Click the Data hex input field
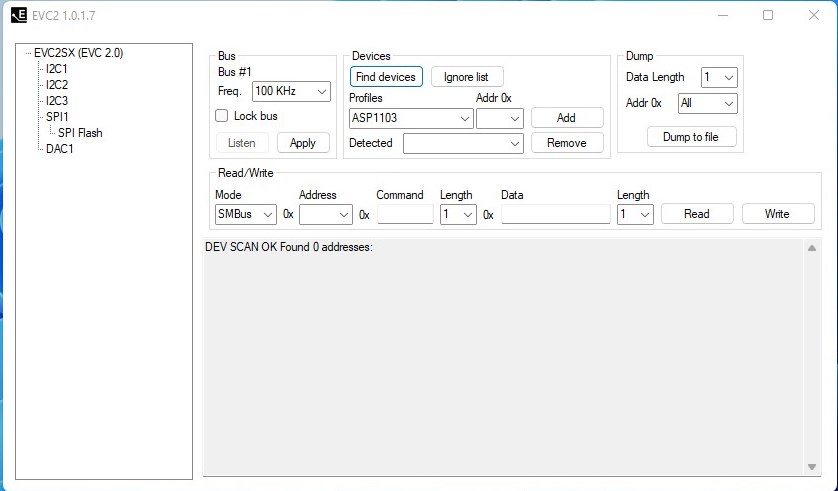 [x=555, y=214]
